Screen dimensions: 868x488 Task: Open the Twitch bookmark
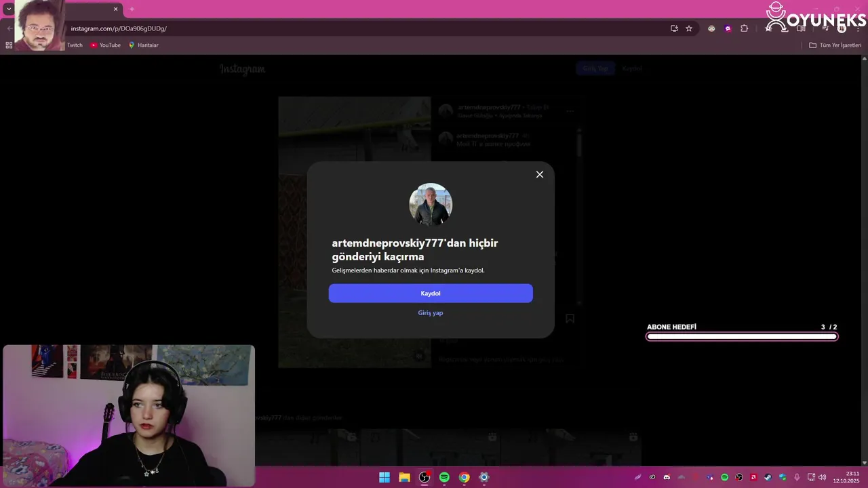(x=75, y=45)
